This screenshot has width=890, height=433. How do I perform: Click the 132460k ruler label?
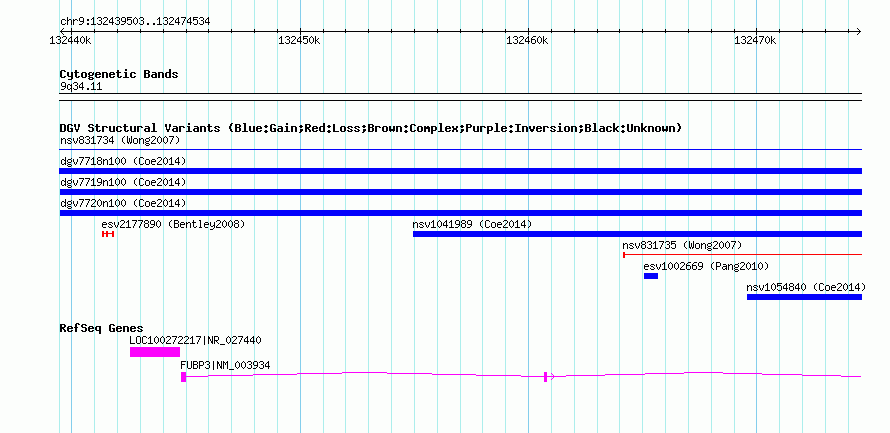pyautogui.click(x=528, y=40)
